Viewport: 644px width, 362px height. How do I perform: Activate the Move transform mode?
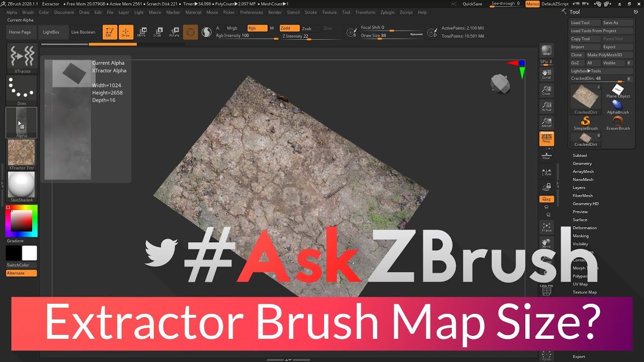[x=141, y=32]
